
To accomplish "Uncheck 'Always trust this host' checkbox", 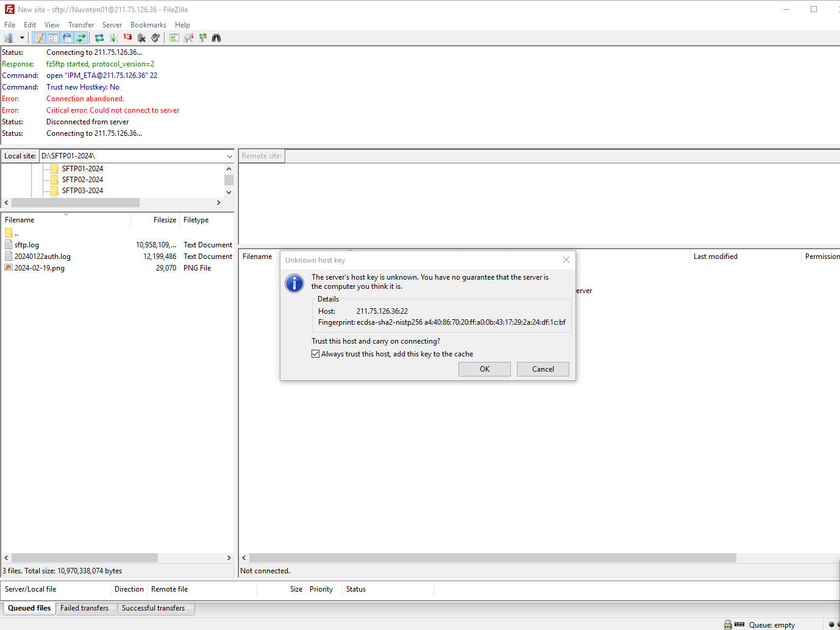I will click(315, 354).
